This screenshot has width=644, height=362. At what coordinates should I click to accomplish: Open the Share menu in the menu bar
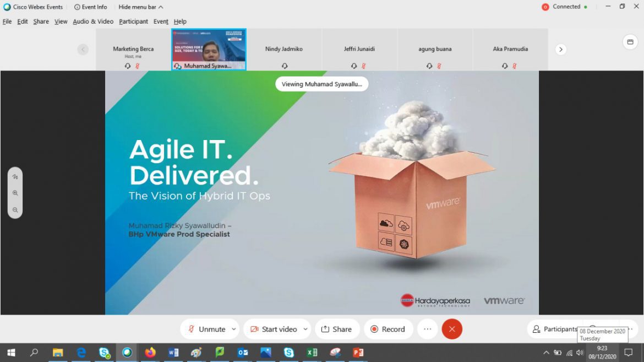pos(41,21)
